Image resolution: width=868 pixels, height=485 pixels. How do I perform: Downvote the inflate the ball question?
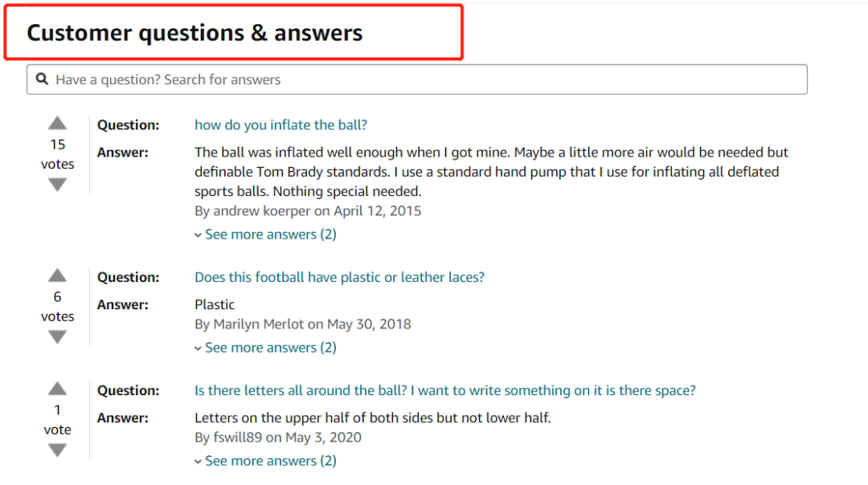coord(57,185)
